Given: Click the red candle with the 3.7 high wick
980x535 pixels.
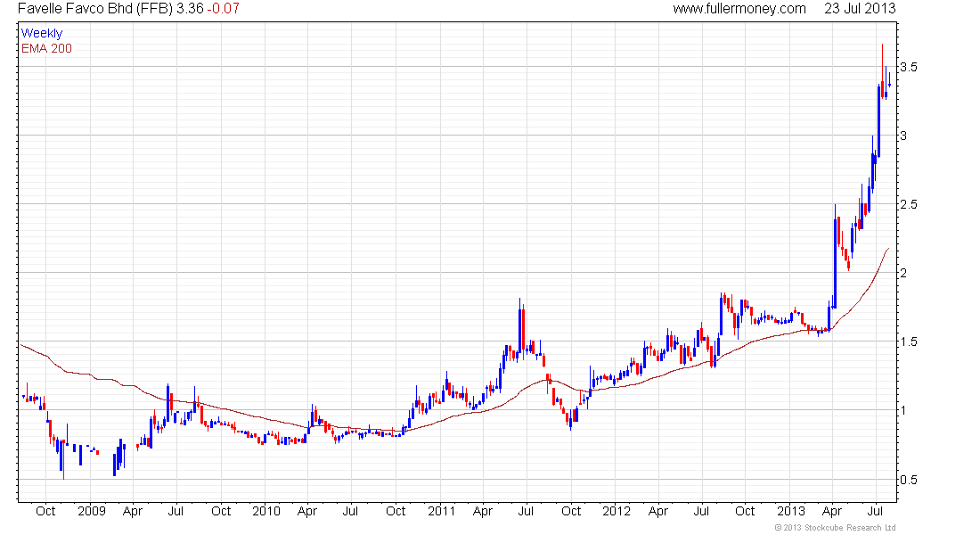Looking at the screenshot, I should (882, 70).
